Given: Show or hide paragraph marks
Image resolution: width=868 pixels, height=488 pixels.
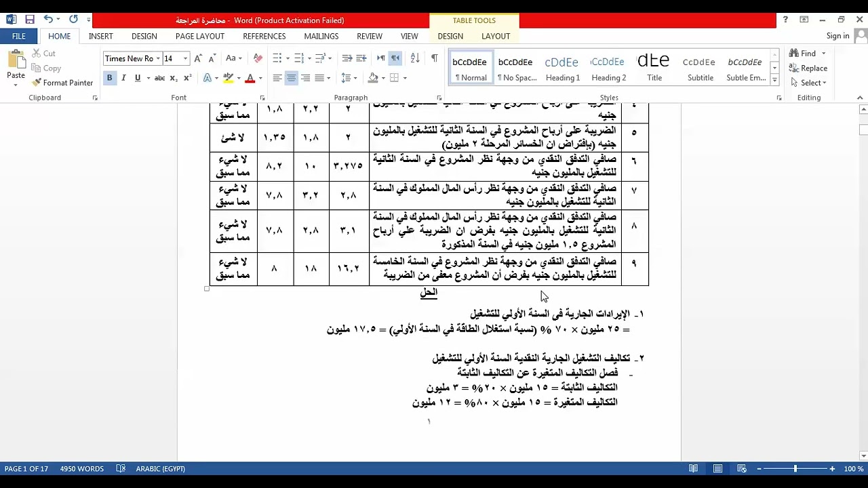Looking at the screenshot, I should [434, 58].
